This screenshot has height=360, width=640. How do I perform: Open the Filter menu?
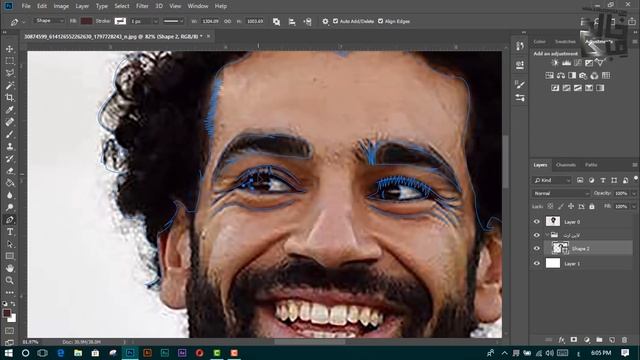tap(142, 6)
